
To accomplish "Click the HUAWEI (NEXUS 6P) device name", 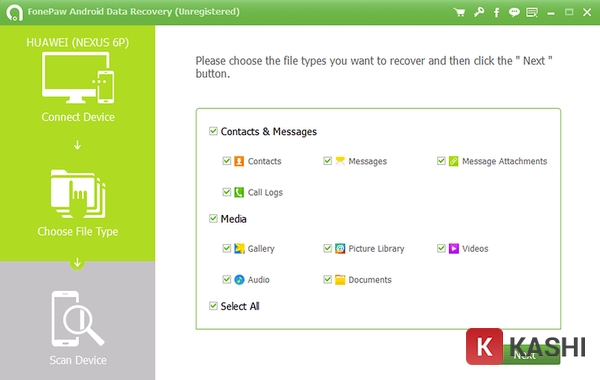I will tap(78, 42).
